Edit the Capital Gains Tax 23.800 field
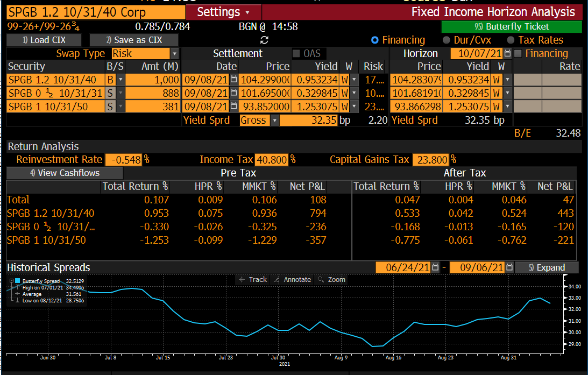Viewport: 588px width, 375px height. click(430, 160)
